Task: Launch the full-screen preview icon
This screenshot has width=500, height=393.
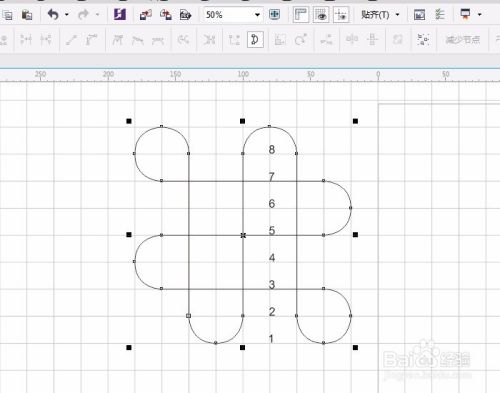Action: click(275, 15)
